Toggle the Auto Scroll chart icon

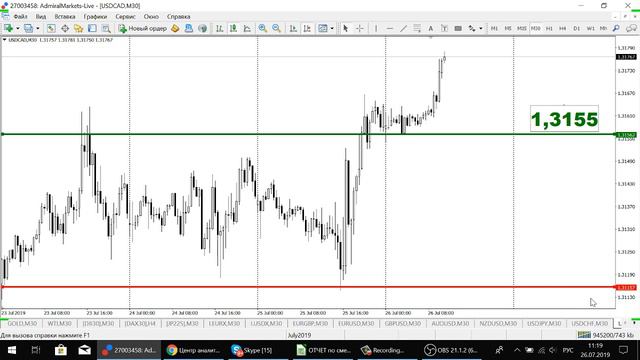(293, 28)
